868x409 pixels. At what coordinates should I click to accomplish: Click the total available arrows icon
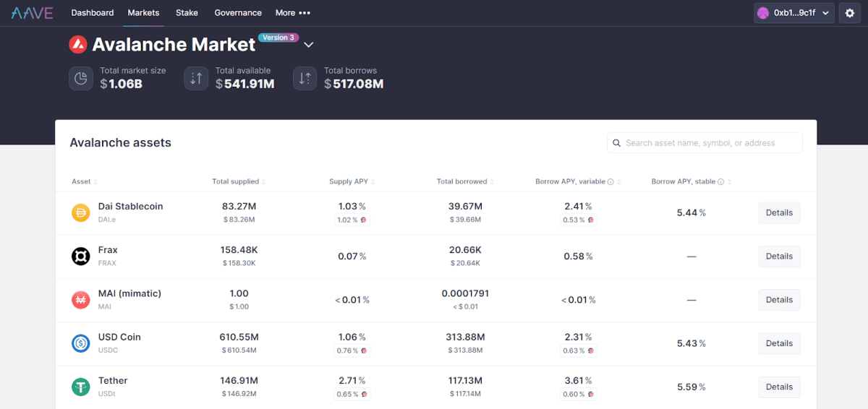tap(196, 78)
